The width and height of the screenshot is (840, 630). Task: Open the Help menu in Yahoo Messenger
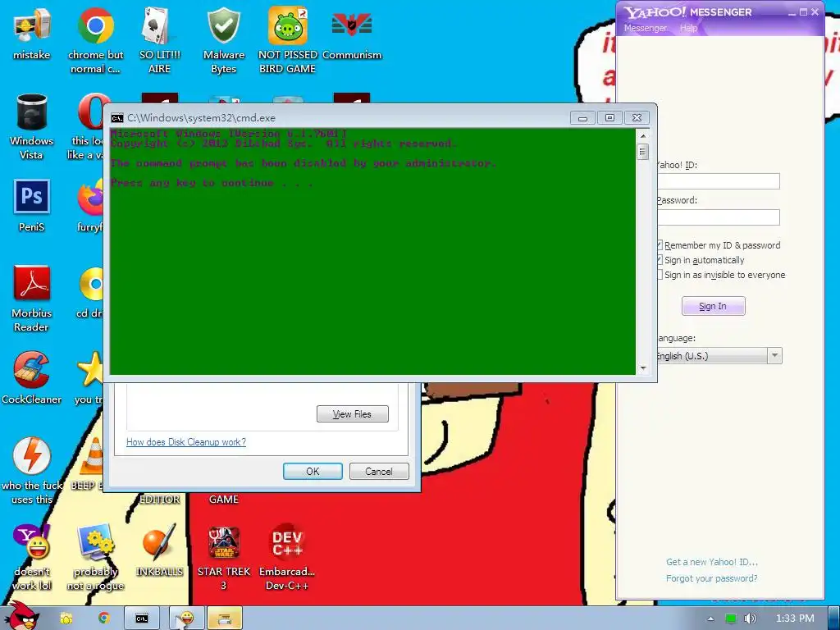[688, 28]
